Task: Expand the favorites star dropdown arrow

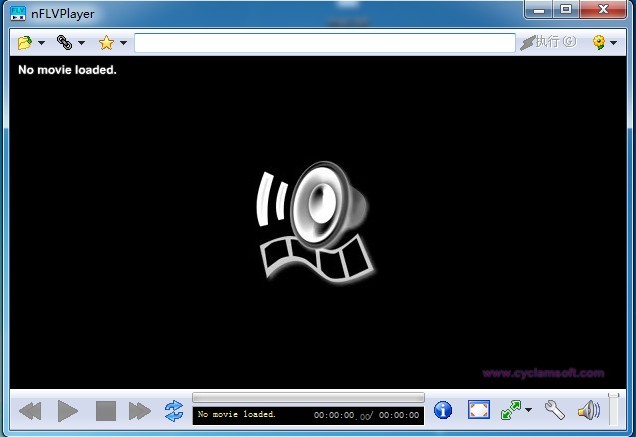Action: point(123,43)
